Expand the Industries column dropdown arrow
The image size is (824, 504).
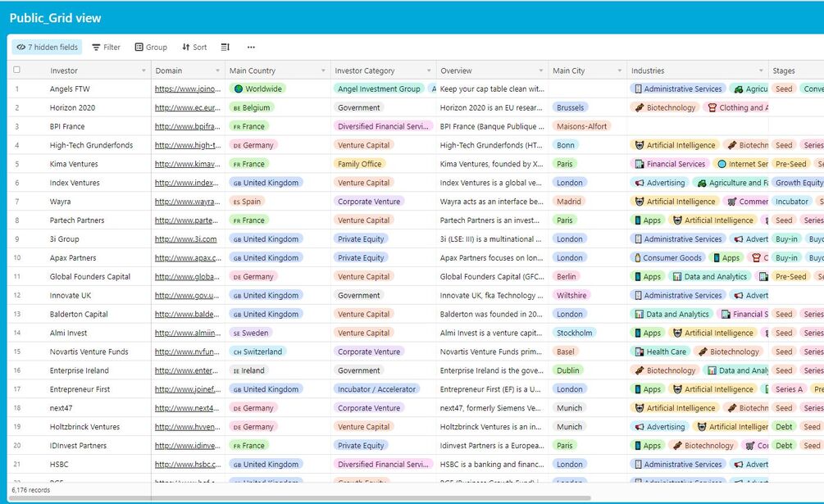pyautogui.click(x=761, y=70)
